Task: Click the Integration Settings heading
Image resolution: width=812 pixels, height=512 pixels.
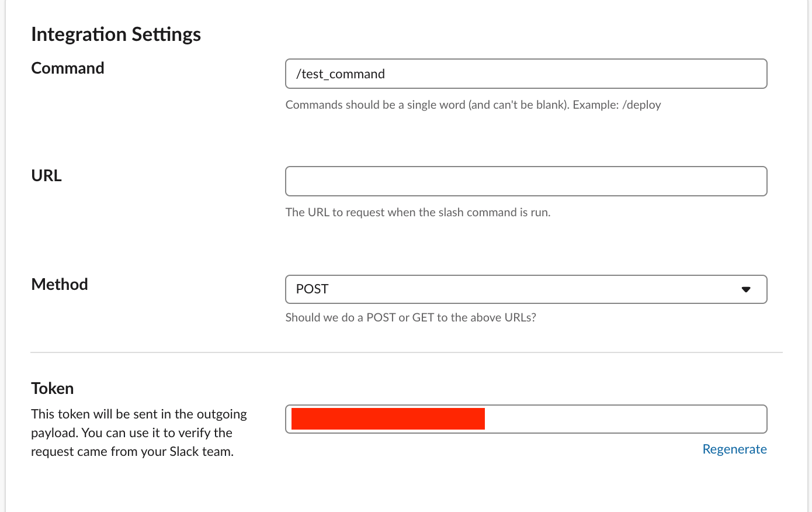Action: (x=116, y=34)
